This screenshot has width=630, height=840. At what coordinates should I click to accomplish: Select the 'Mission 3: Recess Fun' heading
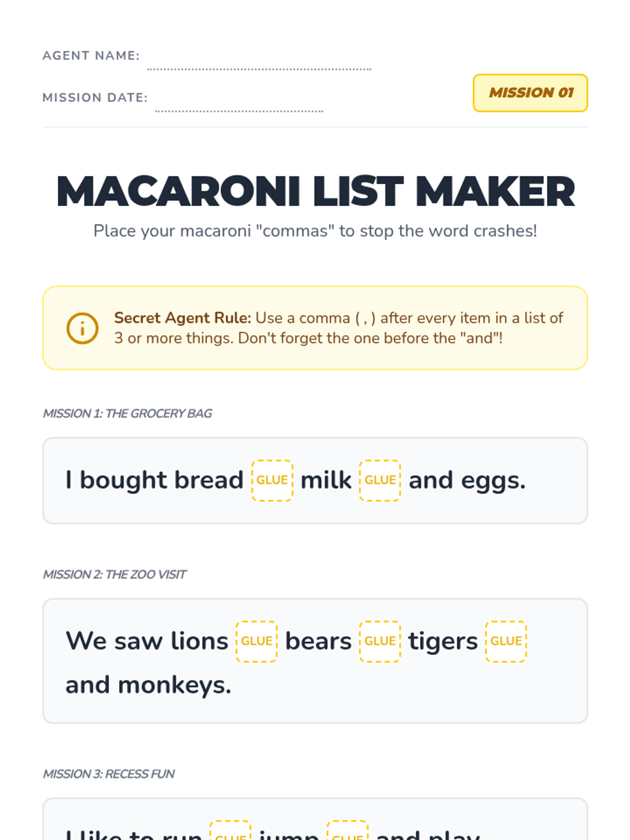pyautogui.click(x=109, y=774)
